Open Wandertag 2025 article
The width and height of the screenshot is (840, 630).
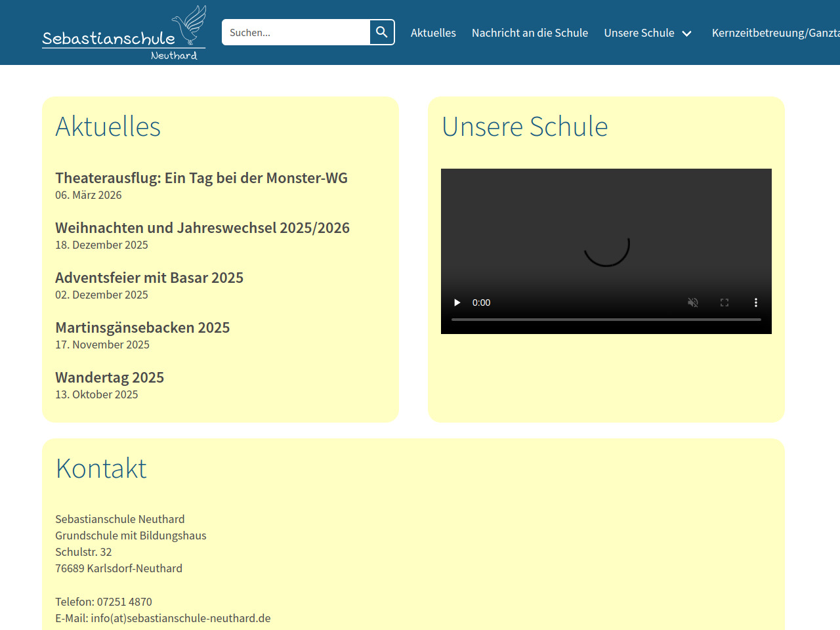point(110,377)
